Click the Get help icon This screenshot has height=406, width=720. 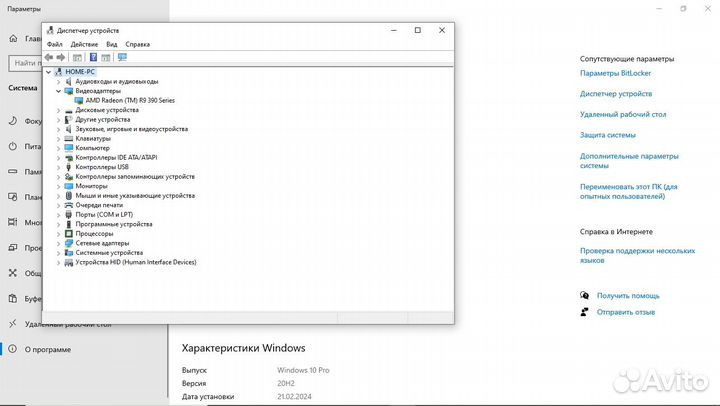[x=585, y=296]
